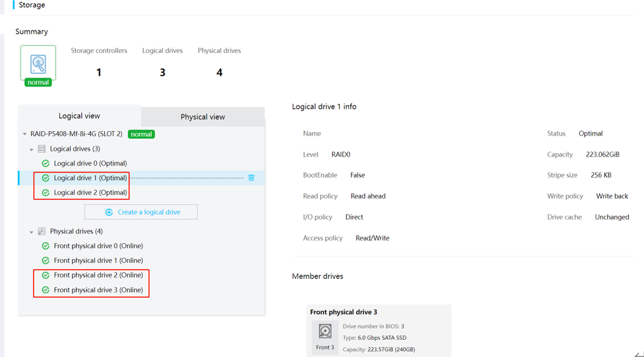
Task: Collapse the Logical drives (3) group
Action: coord(31,150)
